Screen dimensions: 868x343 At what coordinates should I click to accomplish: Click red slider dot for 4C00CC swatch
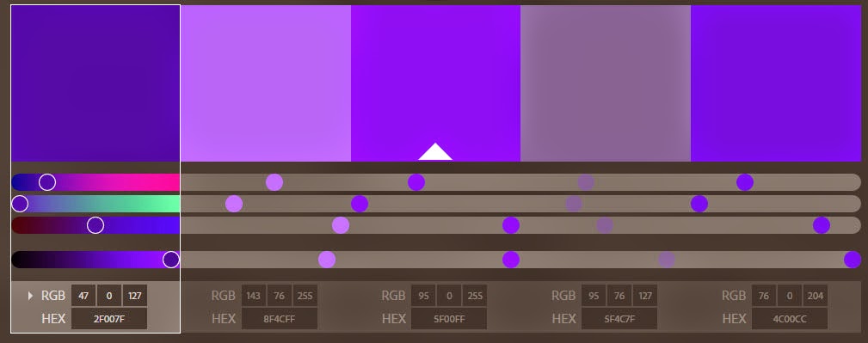tap(745, 182)
